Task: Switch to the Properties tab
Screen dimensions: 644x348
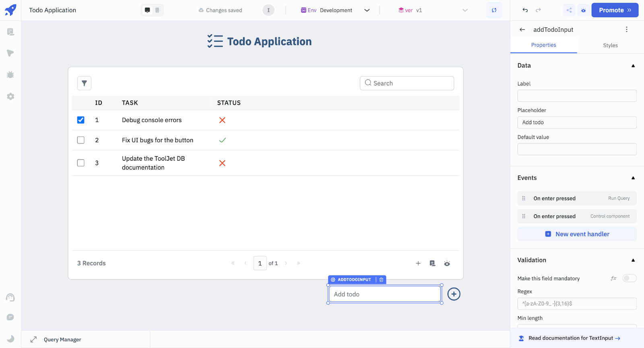Action: point(543,45)
